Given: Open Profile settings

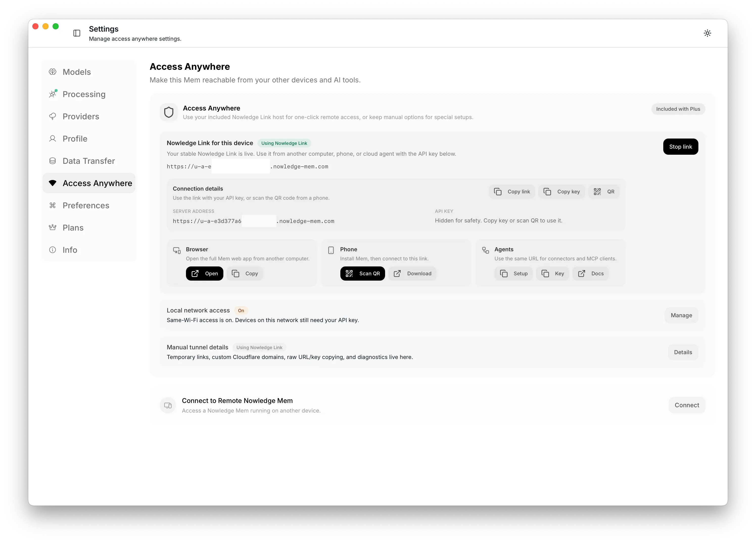Looking at the screenshot, I should [89, 139].
